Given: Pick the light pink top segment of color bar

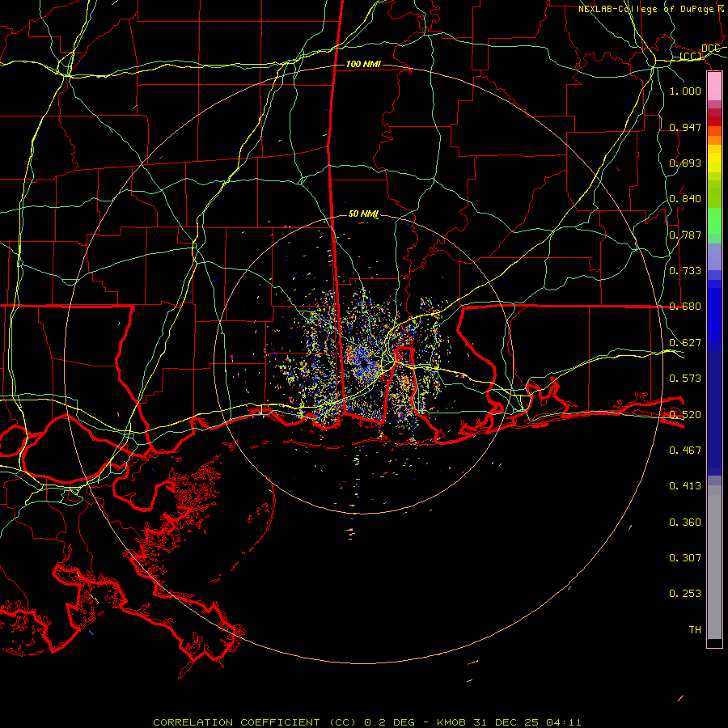Looking at the screenshot, I should tap(714, 87).
